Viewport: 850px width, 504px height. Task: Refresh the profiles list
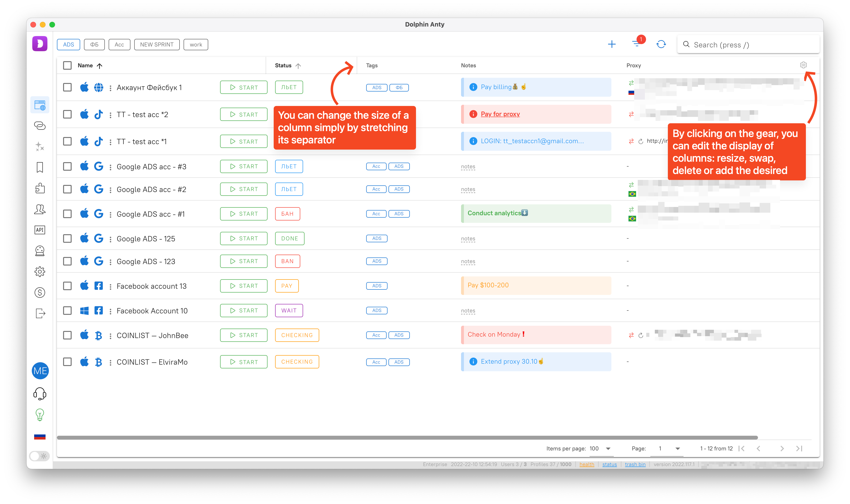[661, 44]
